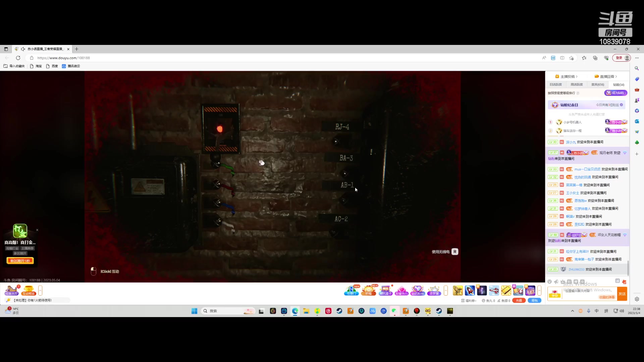Switch to 日活跃度 tab
Screen dimensions: 644x362
pos(556,85)
